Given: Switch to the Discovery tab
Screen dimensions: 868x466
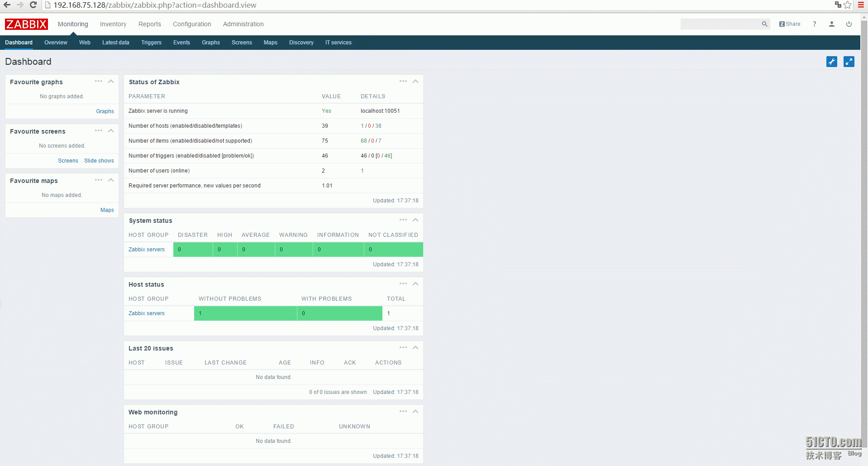Looking at the screenshot, I should (x=301, y=43).
